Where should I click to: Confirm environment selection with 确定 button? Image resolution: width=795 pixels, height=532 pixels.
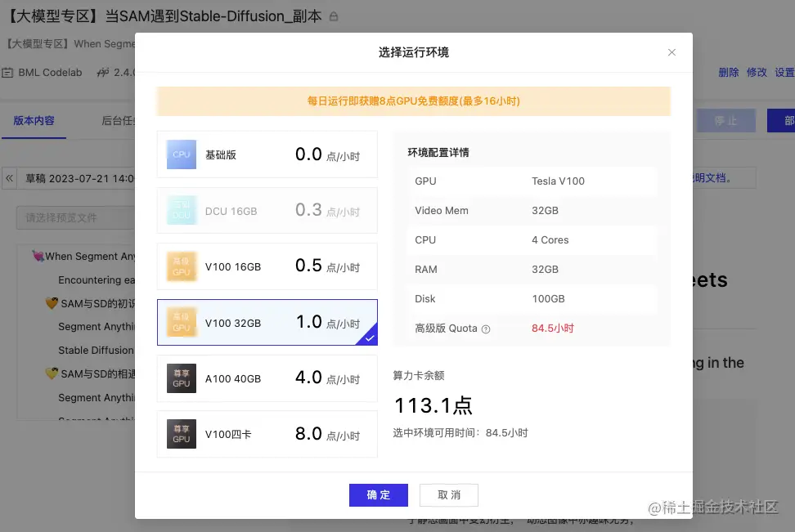click(x=378, y=494)
